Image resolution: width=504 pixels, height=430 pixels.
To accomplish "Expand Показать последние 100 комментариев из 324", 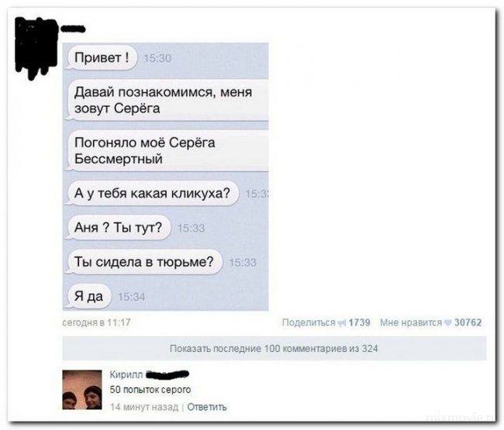I will tap(274, 349).
